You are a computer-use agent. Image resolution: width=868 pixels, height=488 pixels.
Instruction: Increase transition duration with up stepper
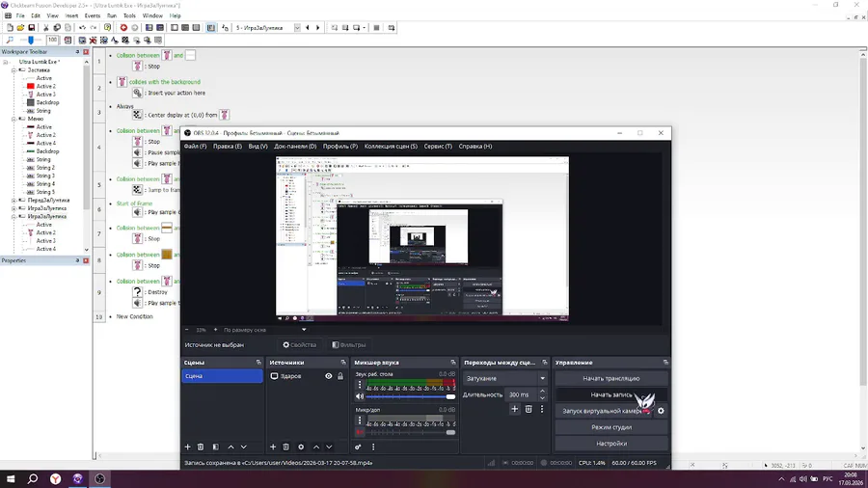click(542, 392)
